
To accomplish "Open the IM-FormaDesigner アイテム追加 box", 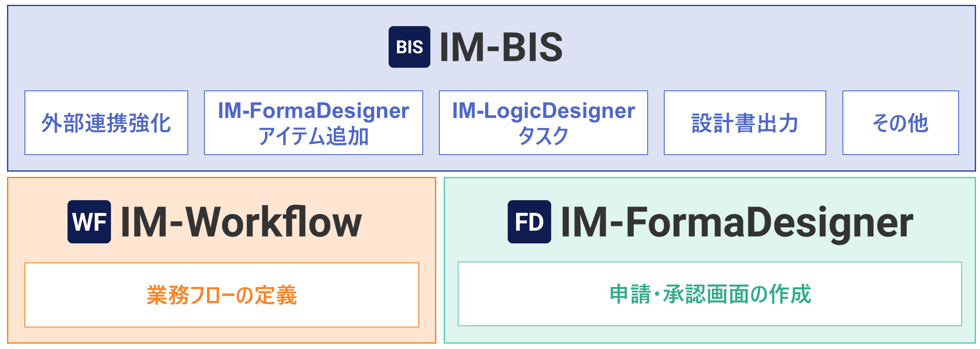I will coord(314,123).
